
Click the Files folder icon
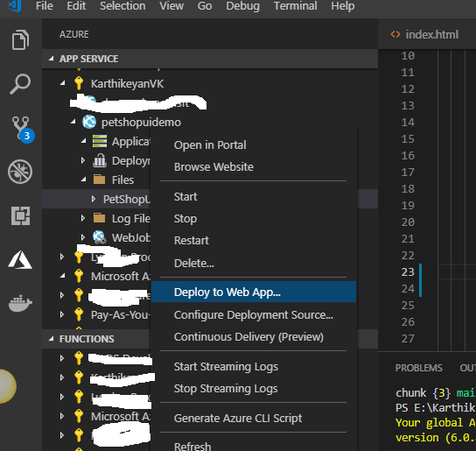pyautogui.click(x=99, y=180)
